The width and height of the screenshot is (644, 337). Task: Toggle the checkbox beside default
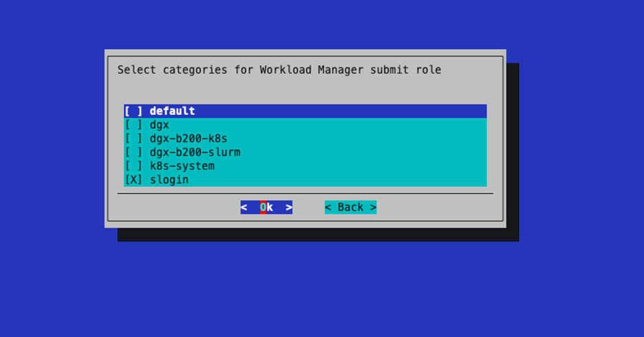133,111
